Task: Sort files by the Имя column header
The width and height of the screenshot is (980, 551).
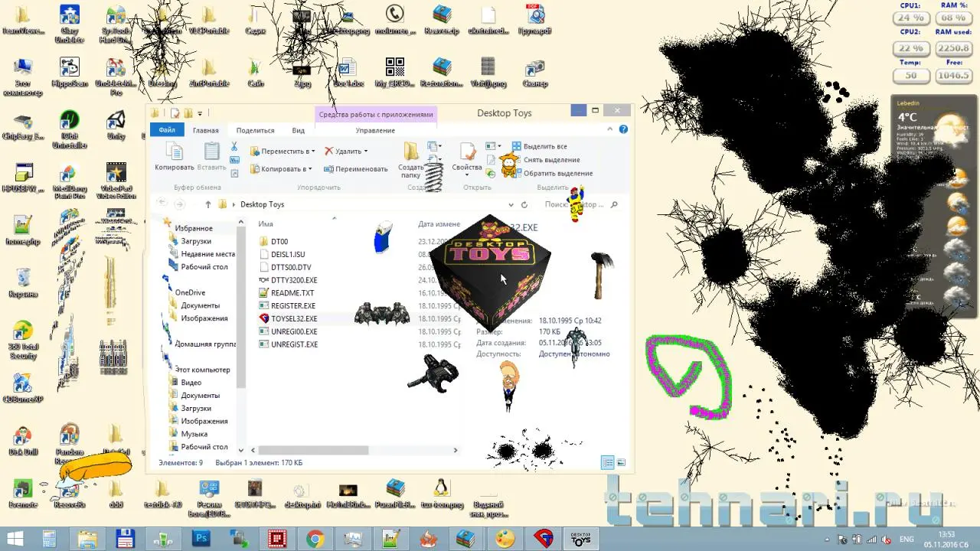Action: (x=266, y=224)
